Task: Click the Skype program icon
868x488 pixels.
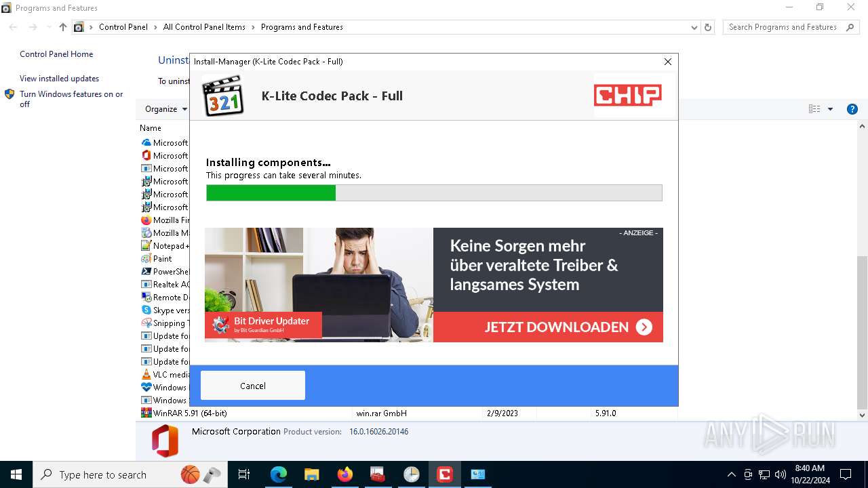Action: [x=146, y=310]
